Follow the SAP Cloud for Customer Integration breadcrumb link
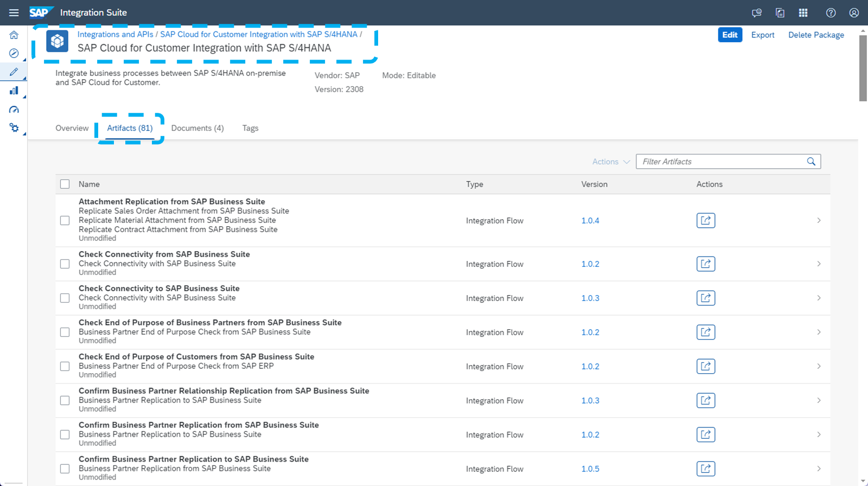 point(259,34)
